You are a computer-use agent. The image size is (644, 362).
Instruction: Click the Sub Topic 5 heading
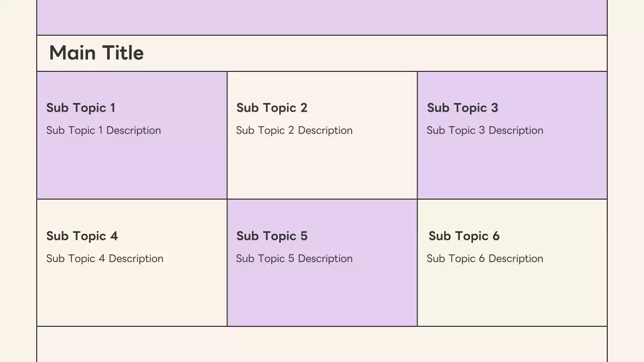point(272,236)
